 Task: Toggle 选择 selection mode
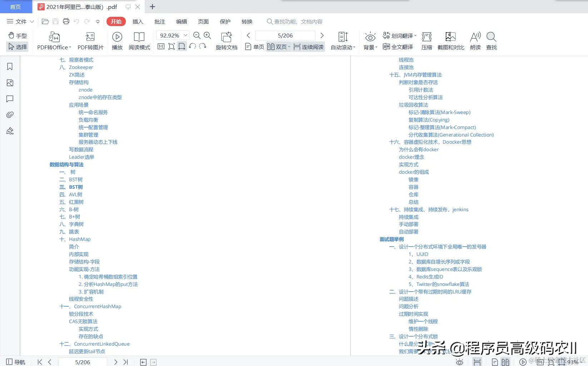tap(17, 46)
